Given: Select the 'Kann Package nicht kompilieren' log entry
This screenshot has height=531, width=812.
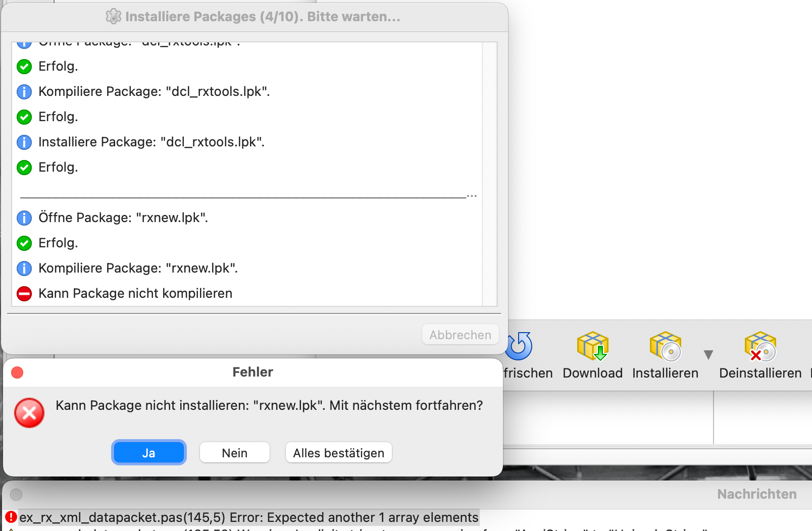Looking at the screenshot, I should 135,293.
